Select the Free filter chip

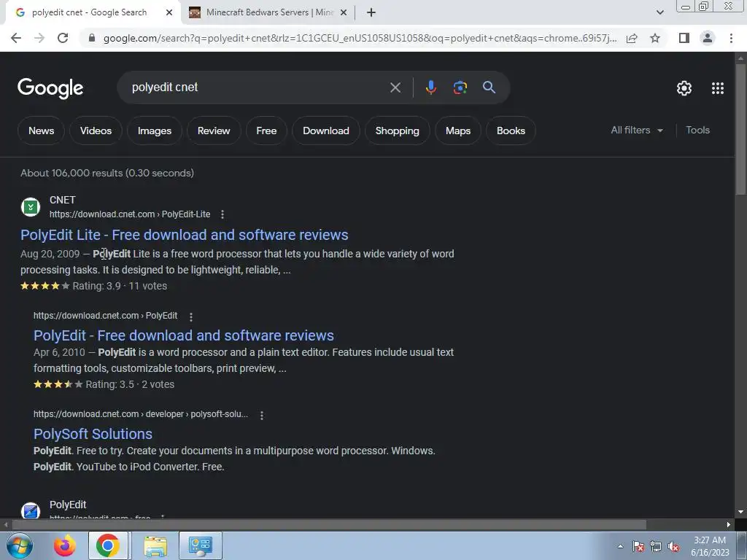tap(266, 131)
